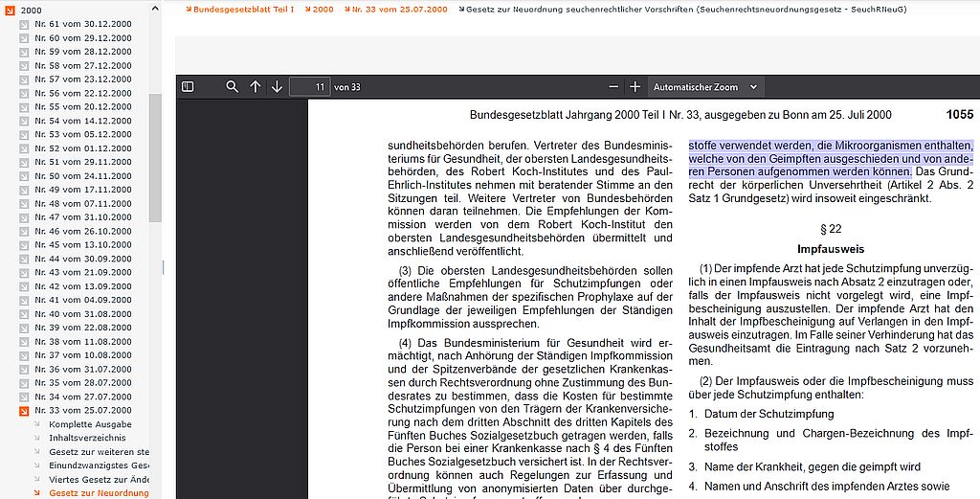Open Nr. 56 vom 22.12.2000
Viewport: 980px width, 499px height.
(83, 93)
